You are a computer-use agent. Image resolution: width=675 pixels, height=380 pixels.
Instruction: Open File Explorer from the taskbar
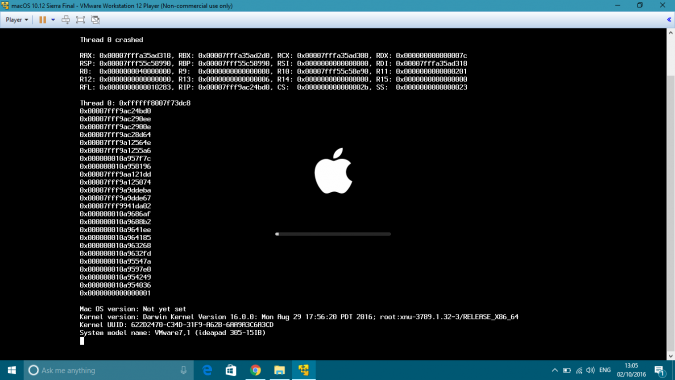(279, 370)
